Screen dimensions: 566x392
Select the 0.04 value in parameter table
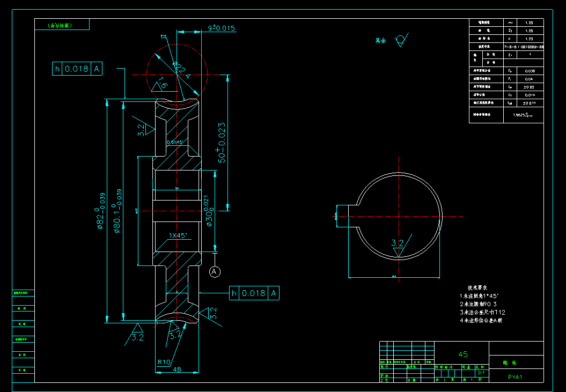pyautogui.click(x=530, y=79)
